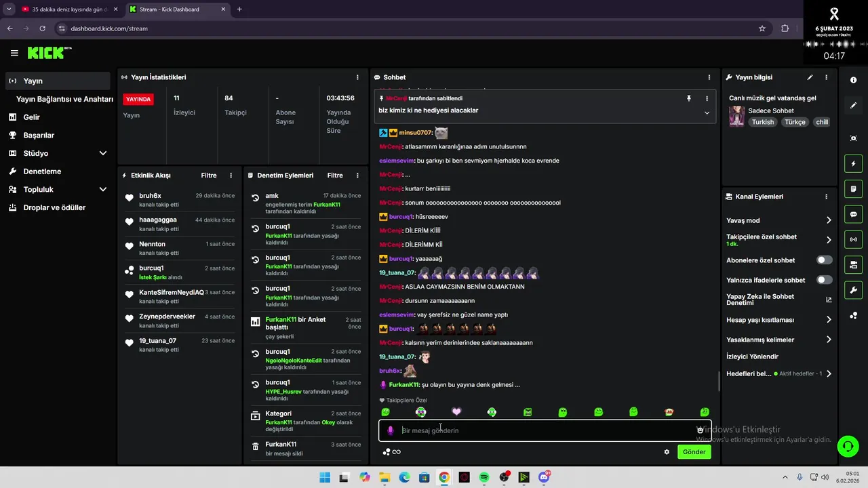Click the Windows Start button
This screenshot has height=488, width=868.
[325, 478]
